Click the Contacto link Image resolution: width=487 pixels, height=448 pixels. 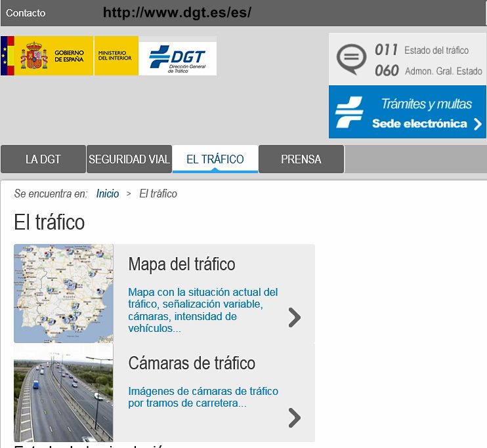click(26, 13)
